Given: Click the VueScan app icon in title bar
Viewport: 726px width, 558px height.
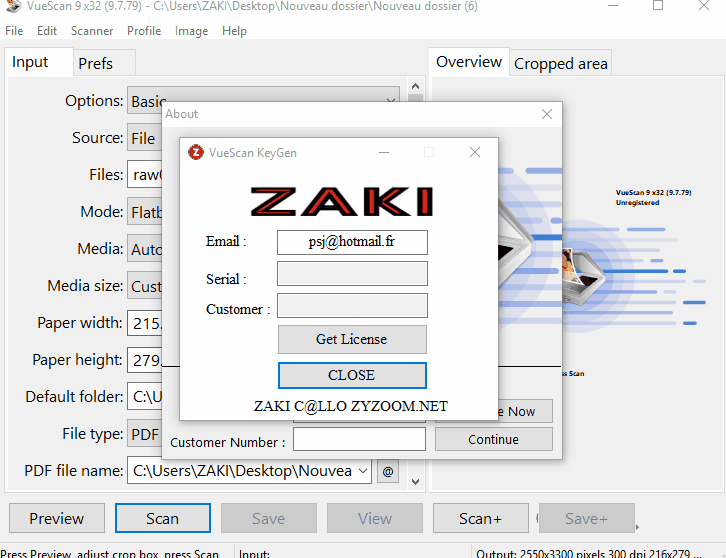Looking at the screenshot, I should pyautogui.click(x=14, y=6).
